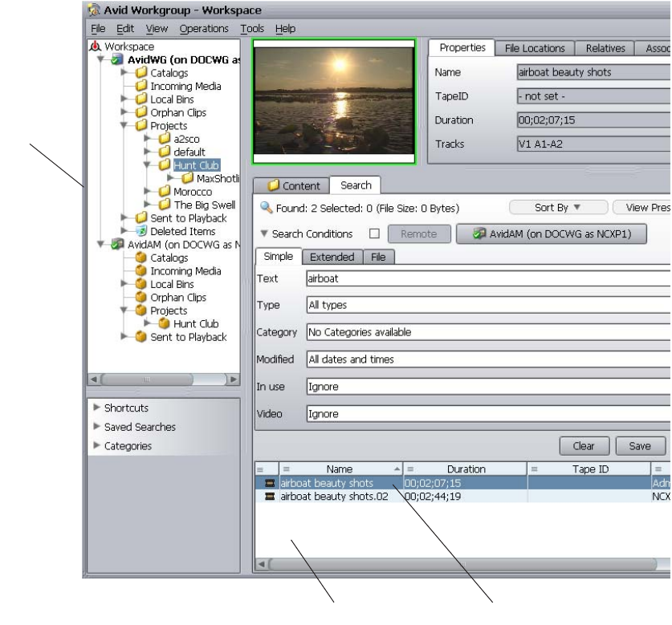Image resolution: width=672 pixels, height=625 pixels.
Task: Click the column menu icon in Duration header
Action: tap(410, 469)
